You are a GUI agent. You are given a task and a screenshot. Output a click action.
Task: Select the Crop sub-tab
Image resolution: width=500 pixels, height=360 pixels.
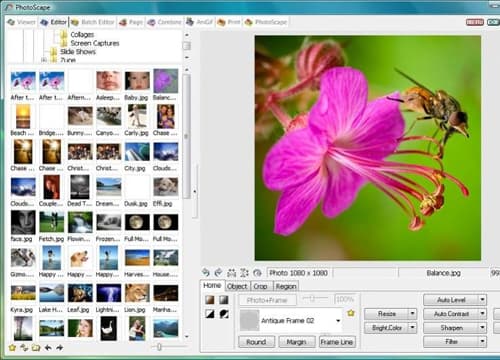click(x=260, y=286)
